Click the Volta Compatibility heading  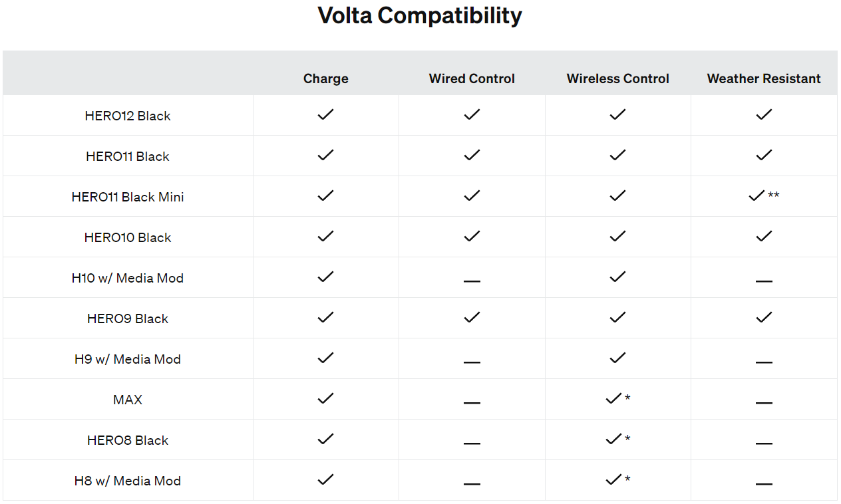(420, 15)
